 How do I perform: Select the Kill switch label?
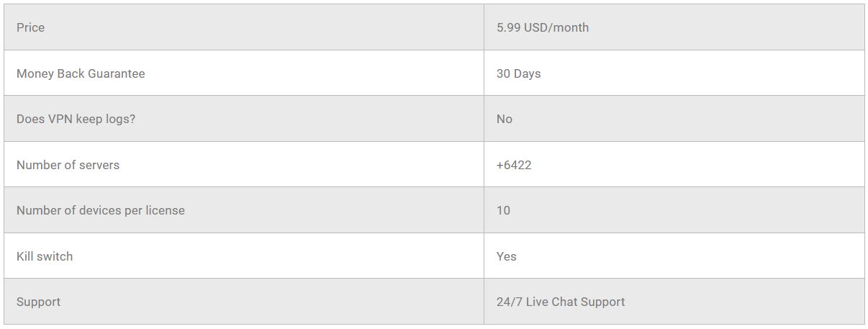coord(45,256)
